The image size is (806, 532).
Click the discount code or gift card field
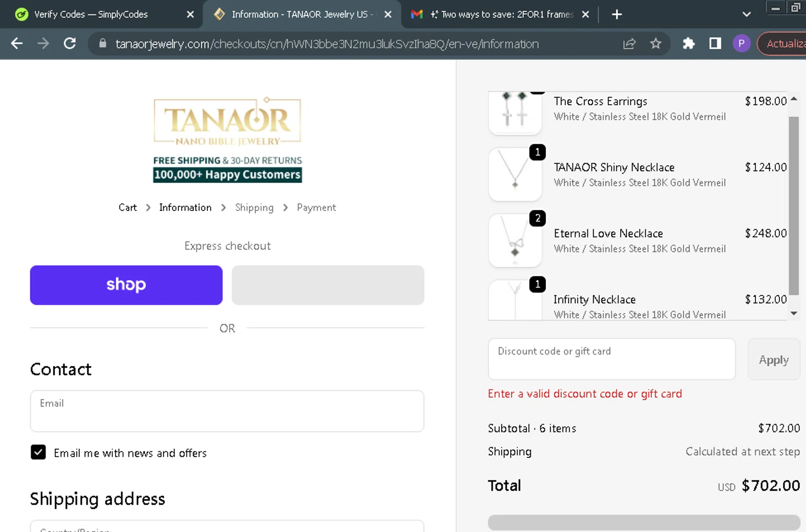611,359
